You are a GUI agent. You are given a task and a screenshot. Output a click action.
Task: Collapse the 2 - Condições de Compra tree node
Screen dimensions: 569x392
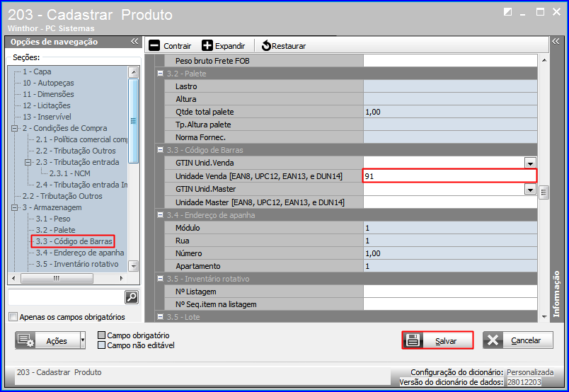pos(15,128)
